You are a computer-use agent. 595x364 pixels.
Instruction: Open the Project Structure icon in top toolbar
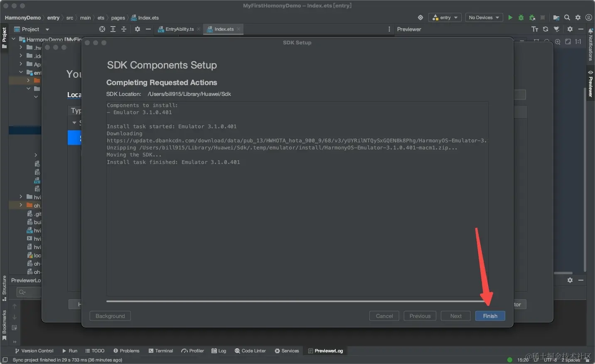pyautogui.click(x=556, y=17)
